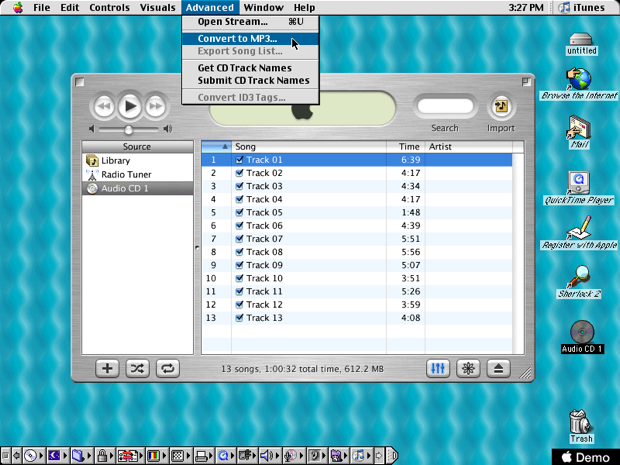
Task: Click the Play button in iTunes
Action: (x=130, y=106)
